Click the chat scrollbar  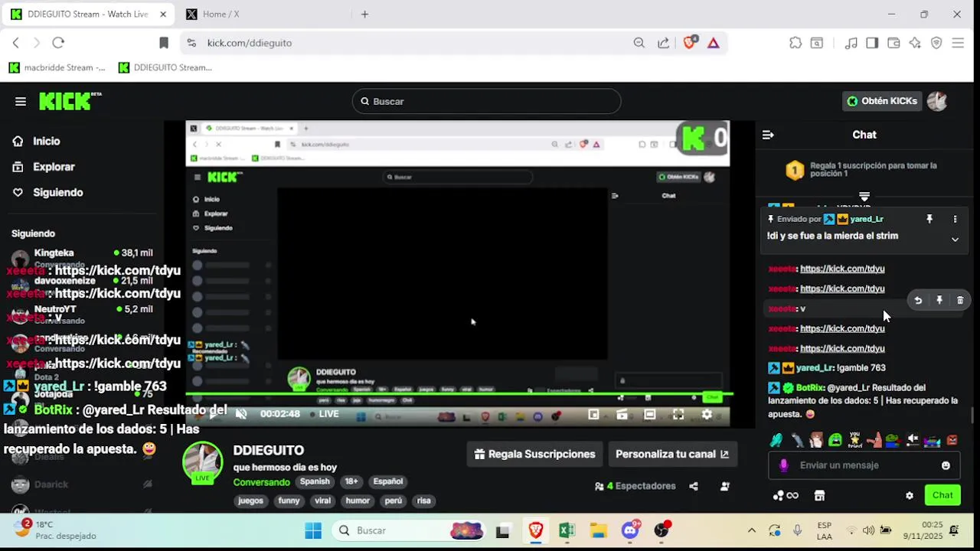973,416
